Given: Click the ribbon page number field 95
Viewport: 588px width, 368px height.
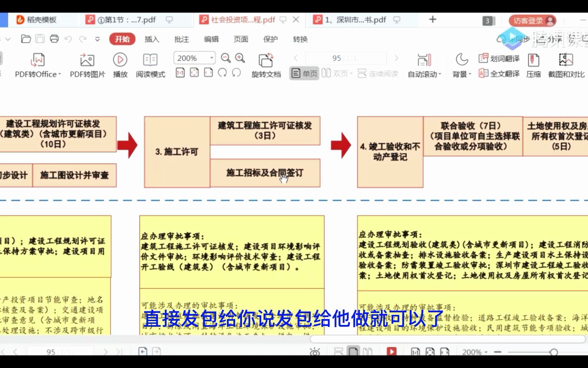Looking at the screenshot, I should (346, 58).
